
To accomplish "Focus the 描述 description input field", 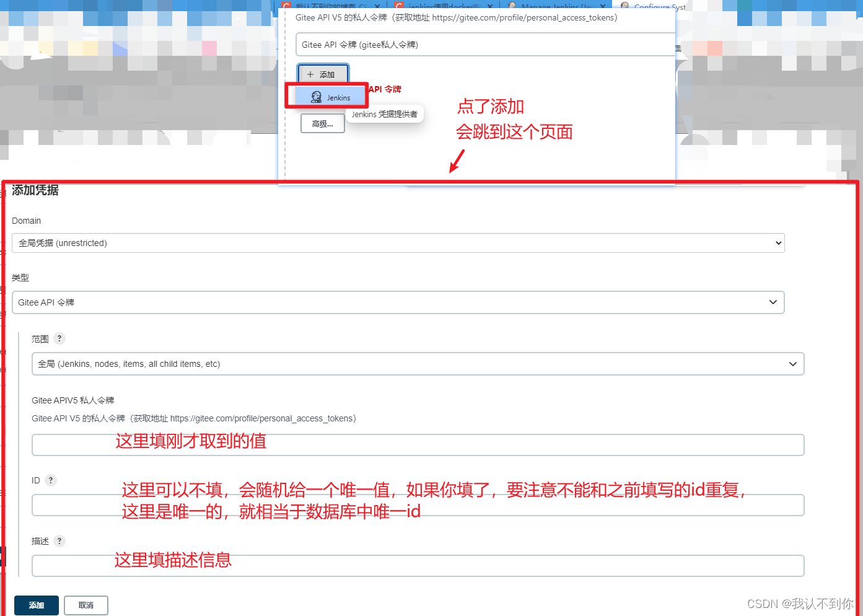I will tap(418, 566).
